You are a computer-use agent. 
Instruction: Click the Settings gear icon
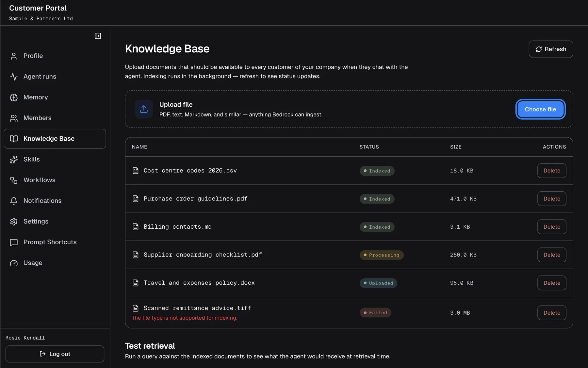(x=14, y=221)
